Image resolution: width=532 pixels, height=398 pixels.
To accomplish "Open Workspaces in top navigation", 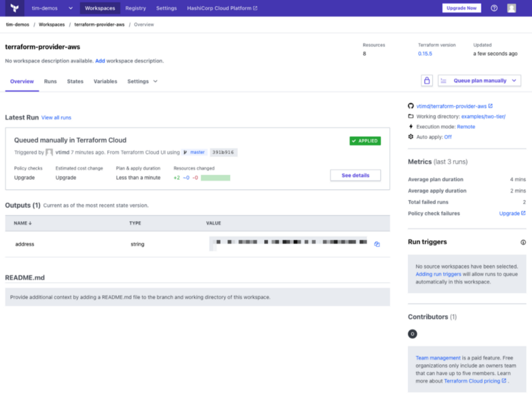I will point(100,8).
